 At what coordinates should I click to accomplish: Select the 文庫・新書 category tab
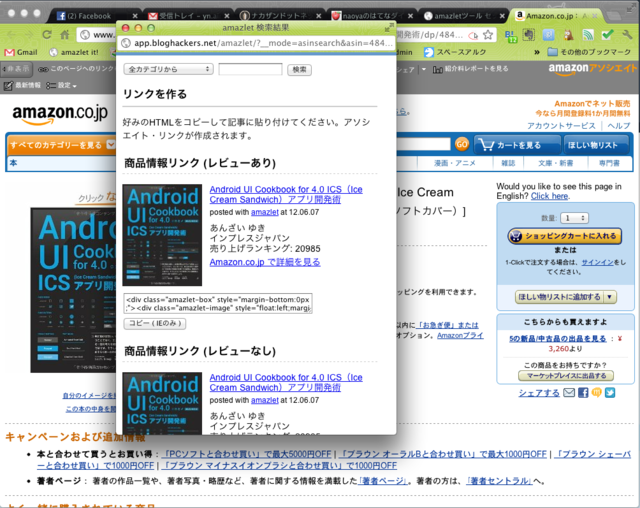point(555,163)
